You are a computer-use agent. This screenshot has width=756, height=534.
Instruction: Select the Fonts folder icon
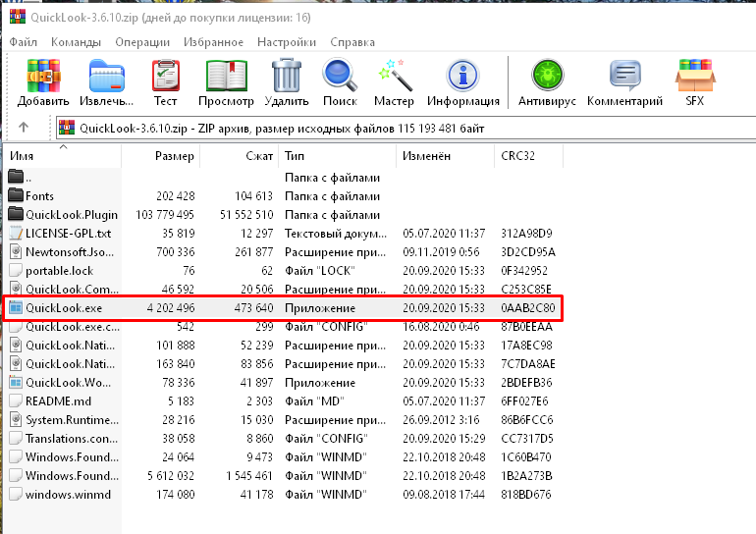[16, 195]
